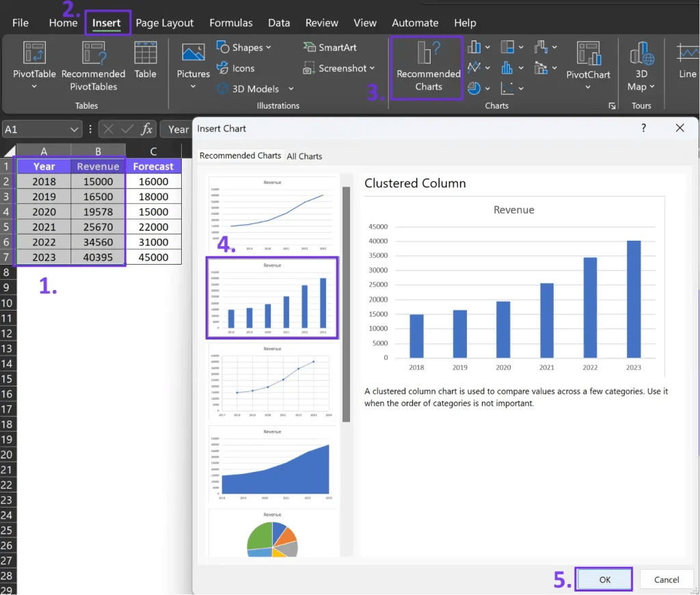Open the Recommended Charts tool
Viewport: 700px width, 595px height.
click(x=426, y=67)
